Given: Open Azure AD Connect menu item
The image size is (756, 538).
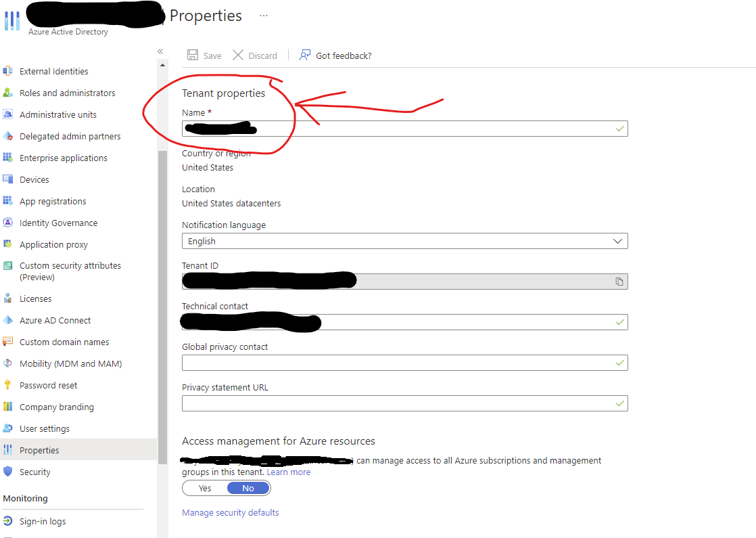Looking at the screenshot, I should (55, 320).
